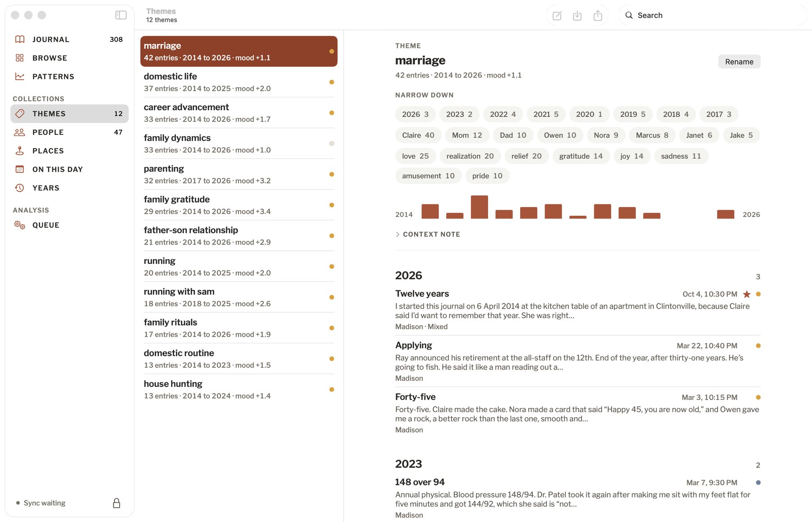This screenshot has height=522, width=812.
Task: Select the family rituals theme
Action: pyautogui.click(x=239, y=328)
